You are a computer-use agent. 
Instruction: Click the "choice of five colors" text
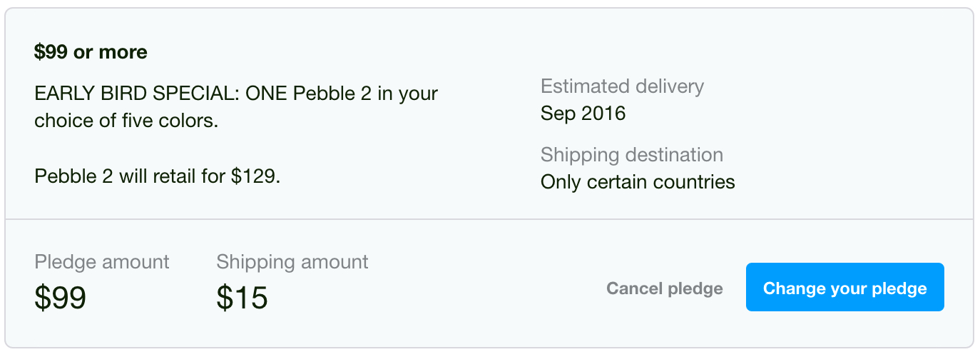[x=126, y=121]
